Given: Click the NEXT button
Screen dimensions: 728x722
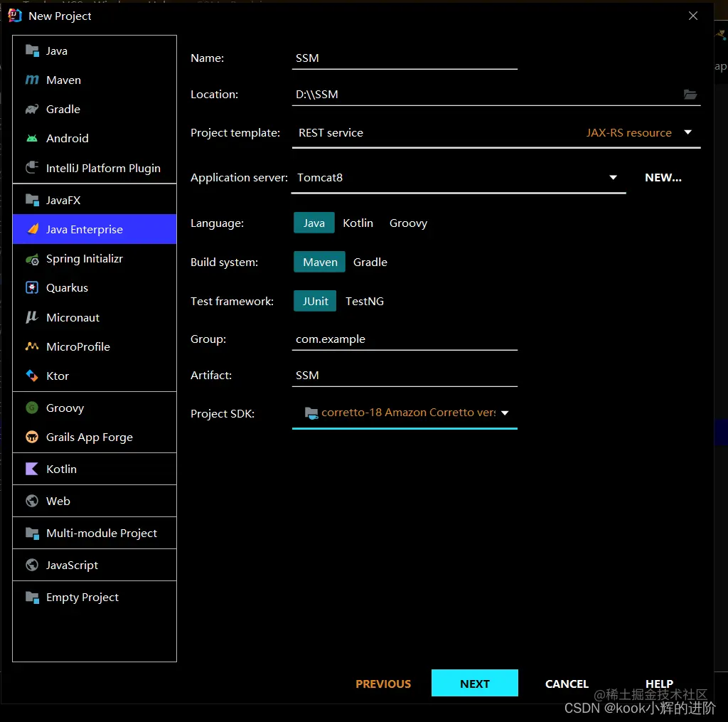Looking at the screenshot, I should point(474,683).
